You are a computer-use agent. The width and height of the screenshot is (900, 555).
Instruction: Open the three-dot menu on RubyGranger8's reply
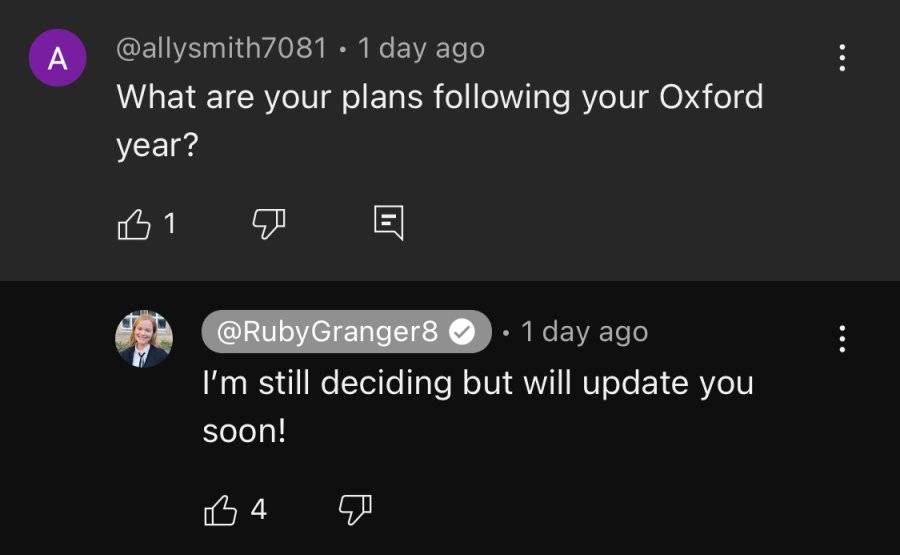[841, 339]
